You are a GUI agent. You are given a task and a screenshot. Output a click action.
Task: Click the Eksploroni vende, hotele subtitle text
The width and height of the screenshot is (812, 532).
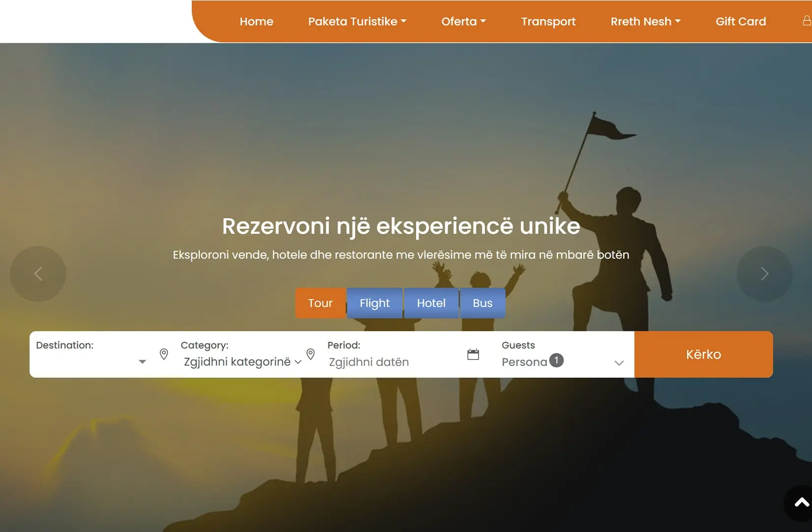point(401,255)
